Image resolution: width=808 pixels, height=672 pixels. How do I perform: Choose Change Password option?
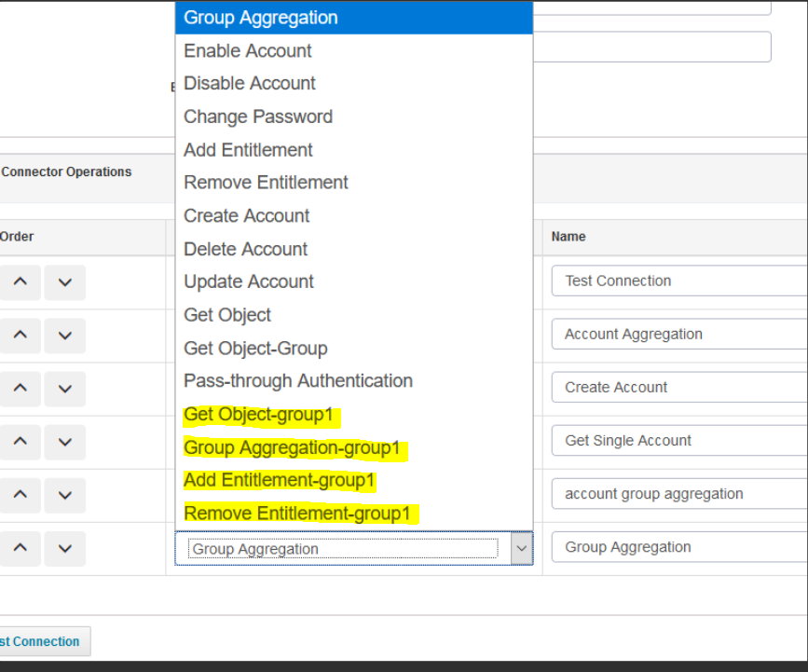[258, 117]
